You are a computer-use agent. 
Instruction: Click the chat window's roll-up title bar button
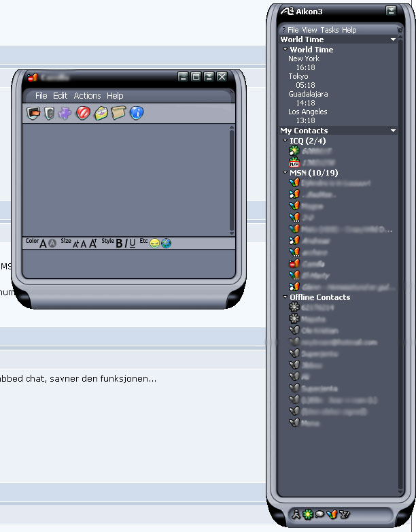pos(209,77)
